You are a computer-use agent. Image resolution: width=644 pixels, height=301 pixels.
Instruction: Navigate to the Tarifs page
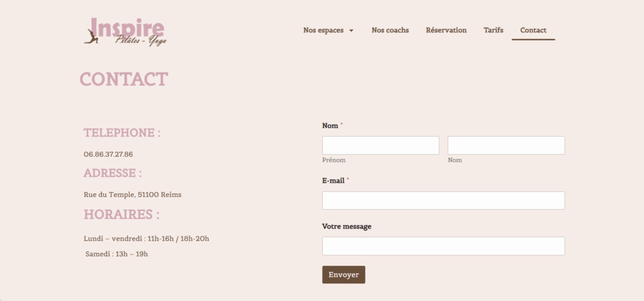coord(493,30)
